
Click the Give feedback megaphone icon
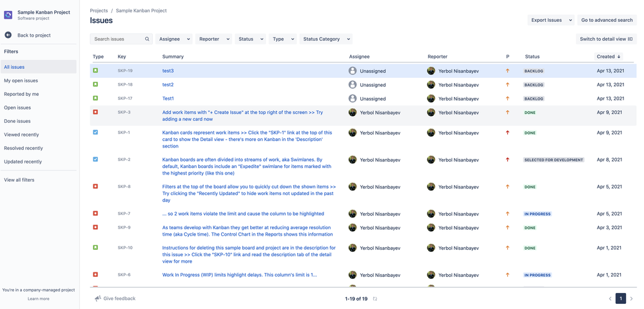(98, 299)
